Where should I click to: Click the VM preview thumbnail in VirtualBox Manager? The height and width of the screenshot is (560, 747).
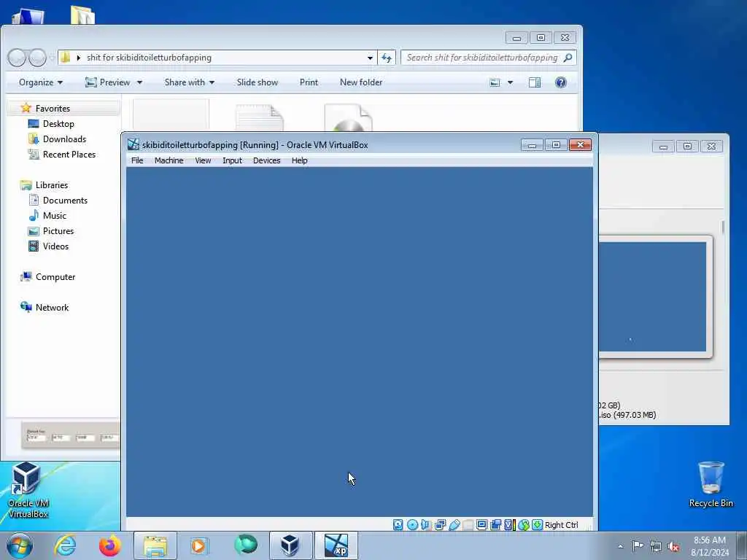tap(652, 297)
